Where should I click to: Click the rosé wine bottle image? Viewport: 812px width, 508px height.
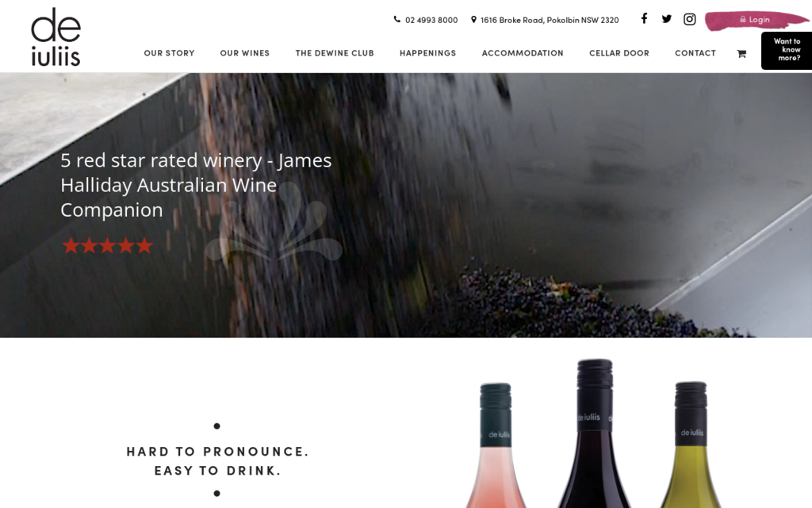point(496,445)
